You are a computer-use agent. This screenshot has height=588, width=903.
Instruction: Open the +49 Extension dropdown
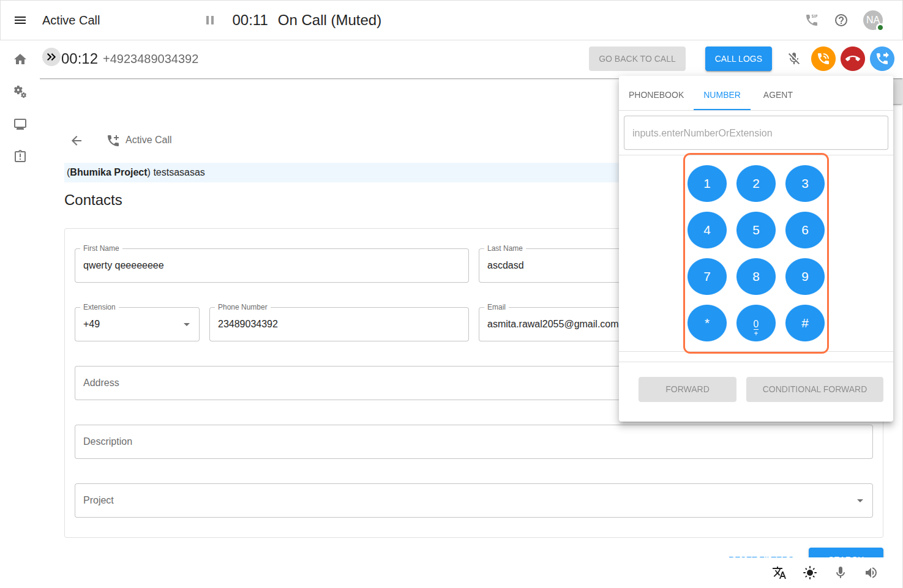[137, 324]
